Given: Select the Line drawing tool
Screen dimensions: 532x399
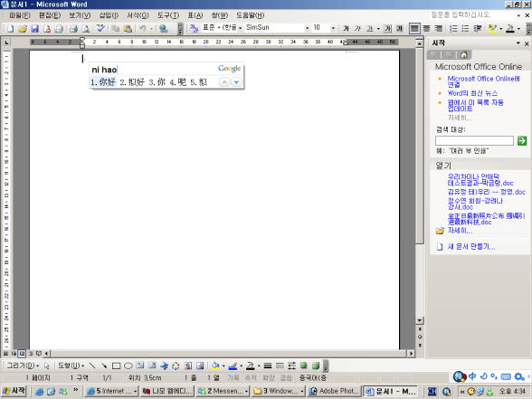Looking at the screenshot, I should (x=92, y=366).
